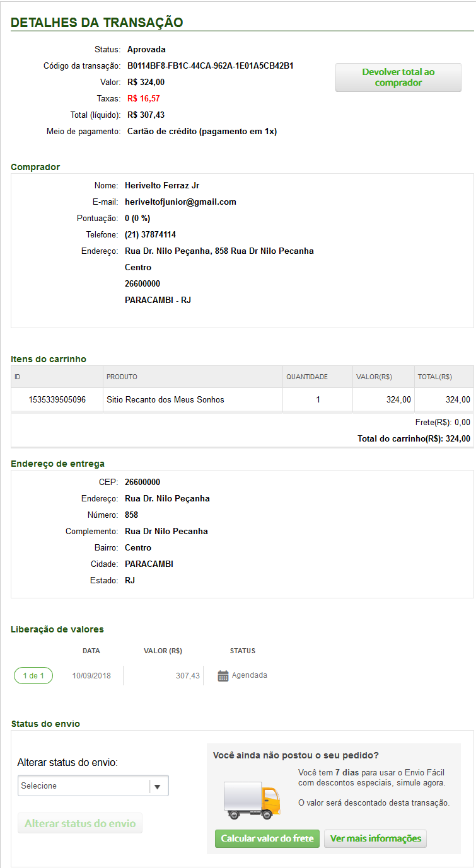
Task: Click the ID column header
Action: pyautogui.click(x=18, y=377)
